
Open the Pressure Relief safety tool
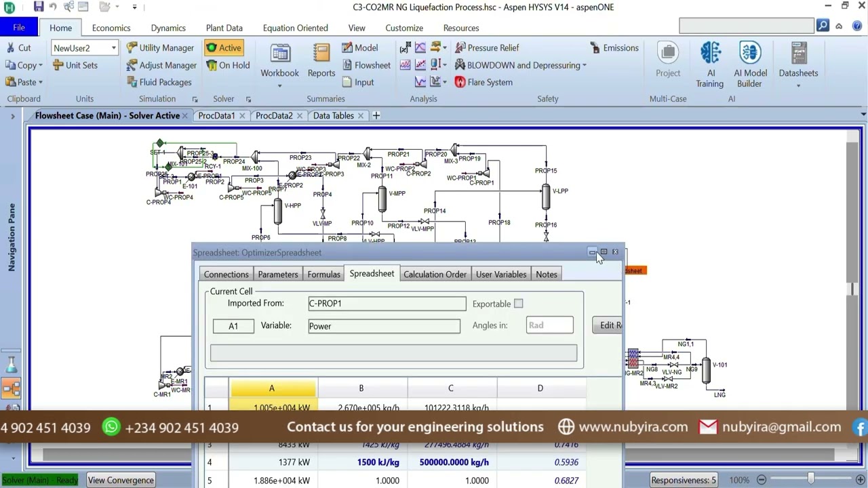coord(487,47)
